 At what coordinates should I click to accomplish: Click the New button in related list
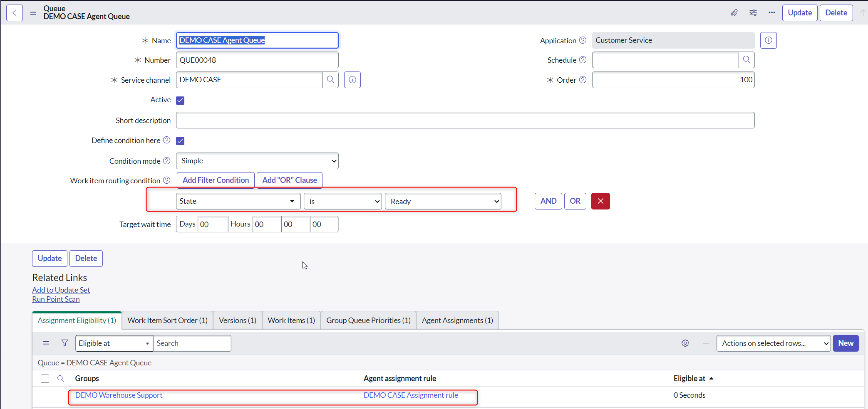pos(846,343)
